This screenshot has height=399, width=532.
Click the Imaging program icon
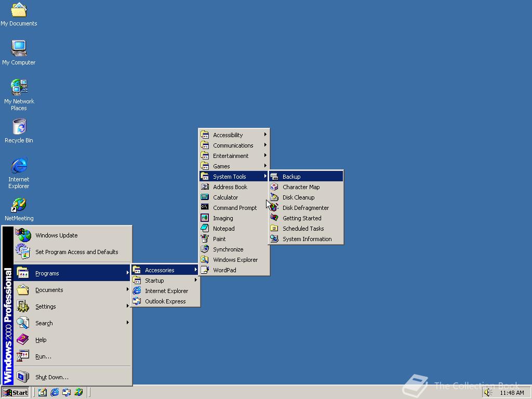click(x=205, y=218)
